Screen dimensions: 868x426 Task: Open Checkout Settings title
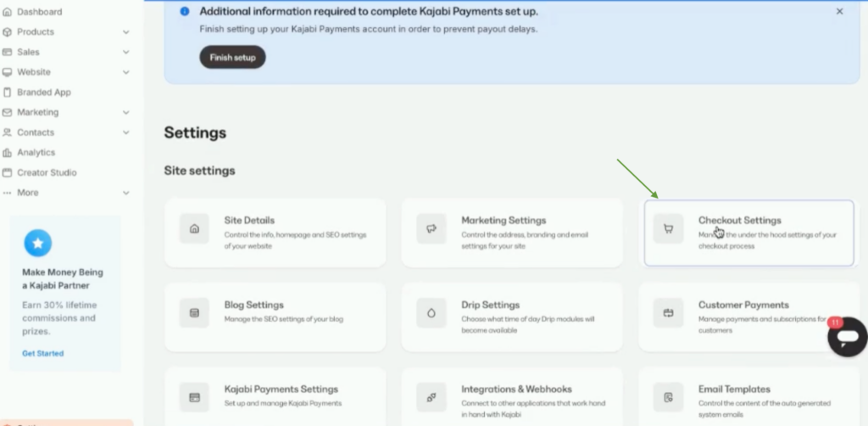pos(739,221)
